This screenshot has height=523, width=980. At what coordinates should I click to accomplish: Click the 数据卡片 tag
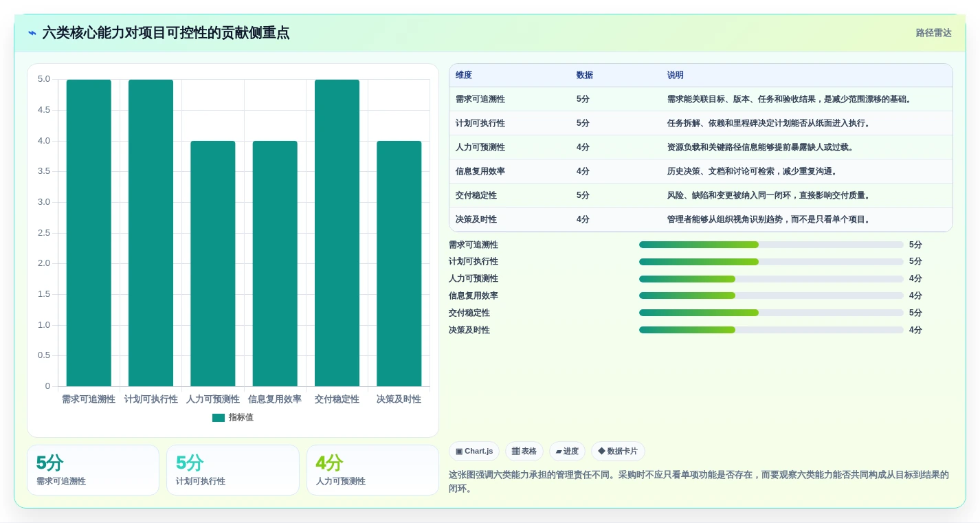618,452
